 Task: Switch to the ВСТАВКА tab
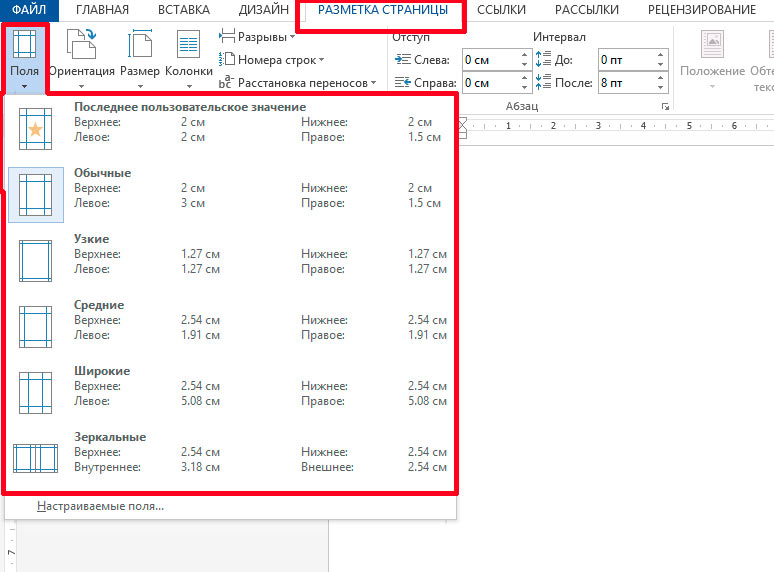(184, 10)
